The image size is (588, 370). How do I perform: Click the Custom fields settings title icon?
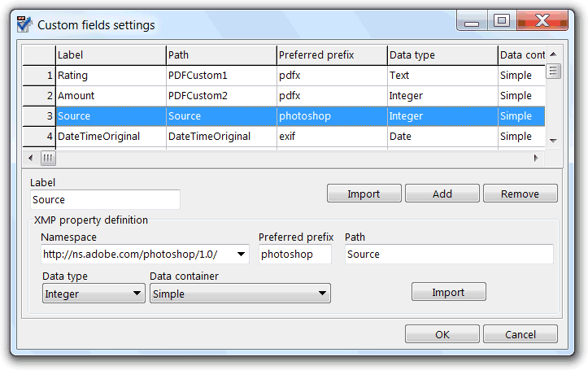tap(24, 24)
